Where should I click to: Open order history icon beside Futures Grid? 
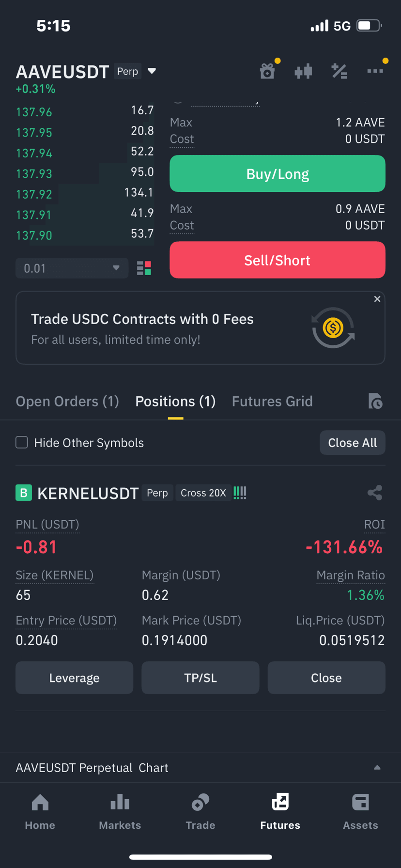375,401
